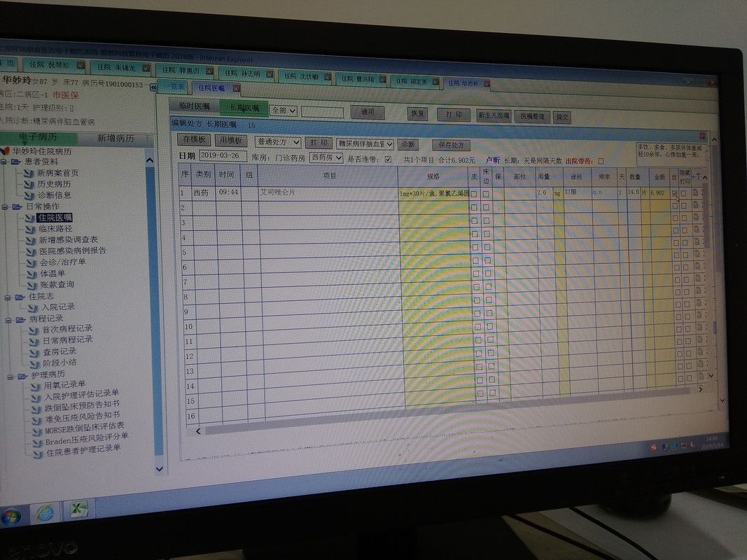Open 阶段小结 document

pos(60,363)
